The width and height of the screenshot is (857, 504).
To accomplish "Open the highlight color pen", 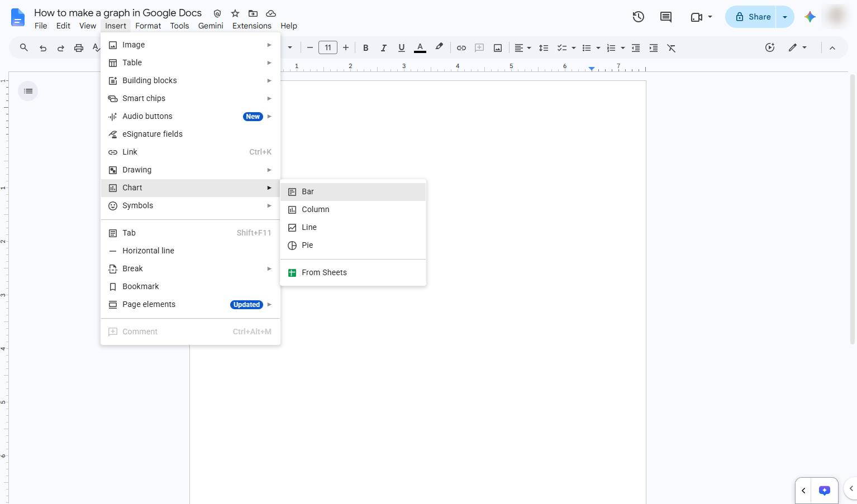I will click(x=439, y=48).
